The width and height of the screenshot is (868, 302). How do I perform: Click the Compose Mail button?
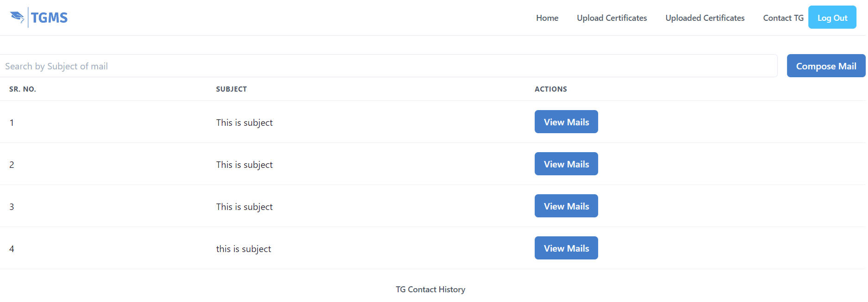pyautogui.click(x=826, y=66)
